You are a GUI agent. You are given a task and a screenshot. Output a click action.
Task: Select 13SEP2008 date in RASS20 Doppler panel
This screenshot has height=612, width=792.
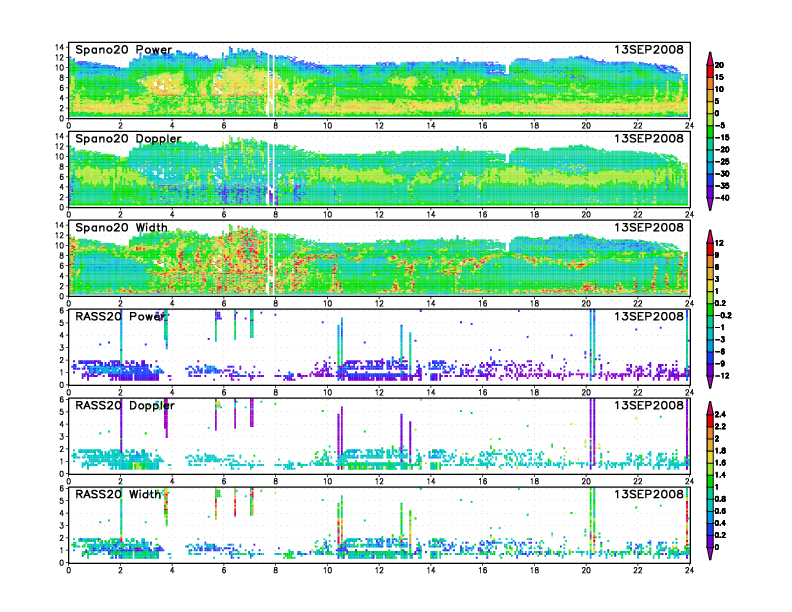click(x=649, y=405)
